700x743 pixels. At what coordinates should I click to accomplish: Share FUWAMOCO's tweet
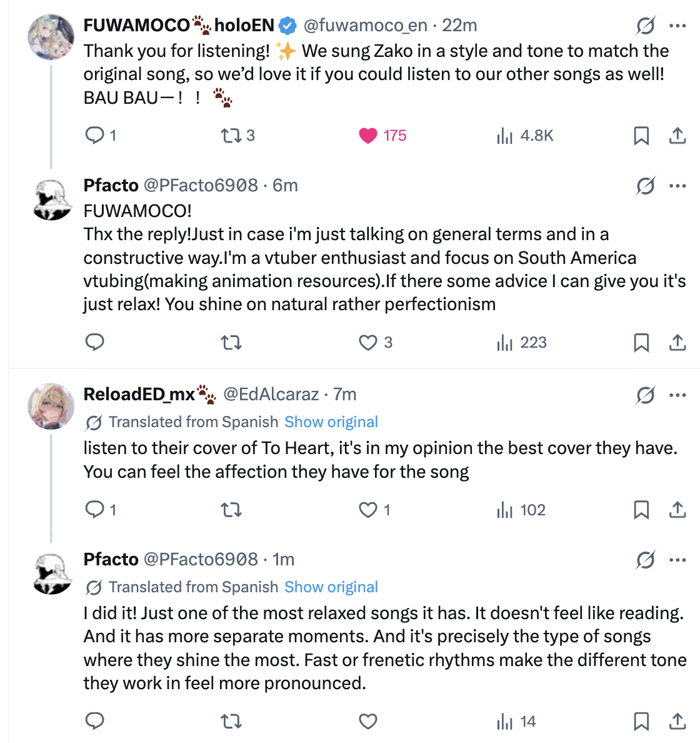tap(677, 135)
